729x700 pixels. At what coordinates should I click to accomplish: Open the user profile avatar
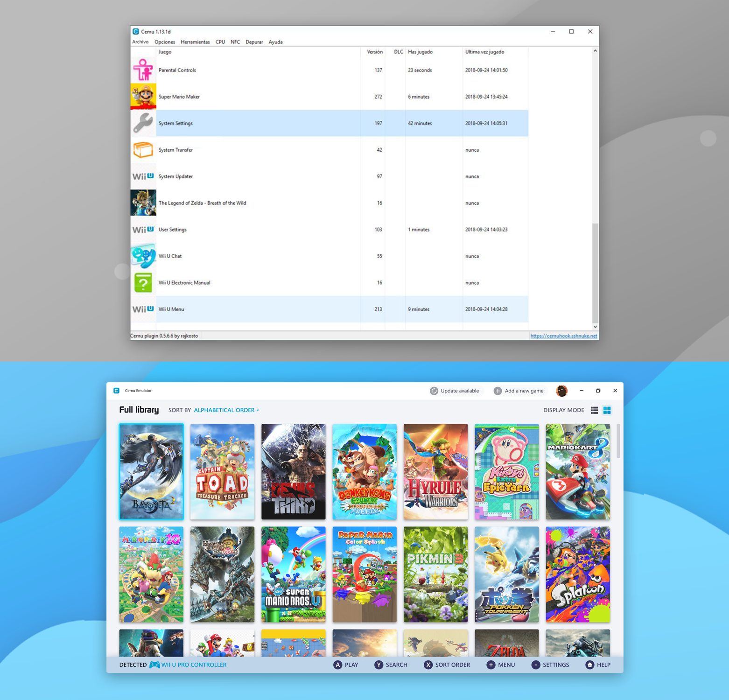click(x=562, y=391)
